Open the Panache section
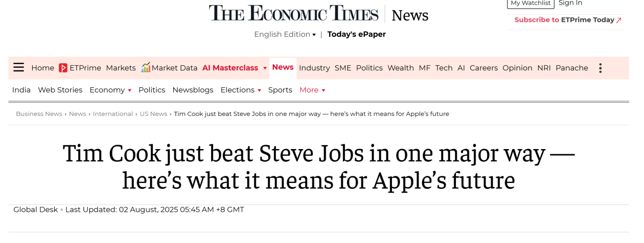The width and height of the screenshot is (644, 243). tap(571, 68)
